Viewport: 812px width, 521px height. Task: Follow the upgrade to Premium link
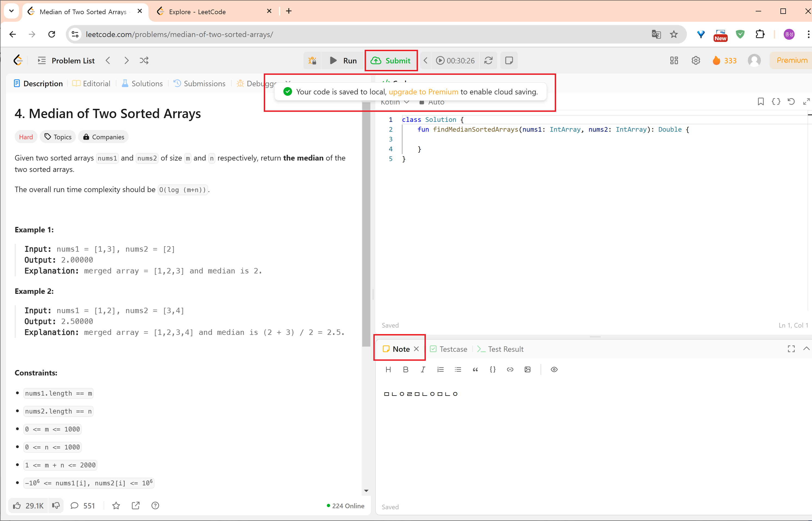(423, 92)
